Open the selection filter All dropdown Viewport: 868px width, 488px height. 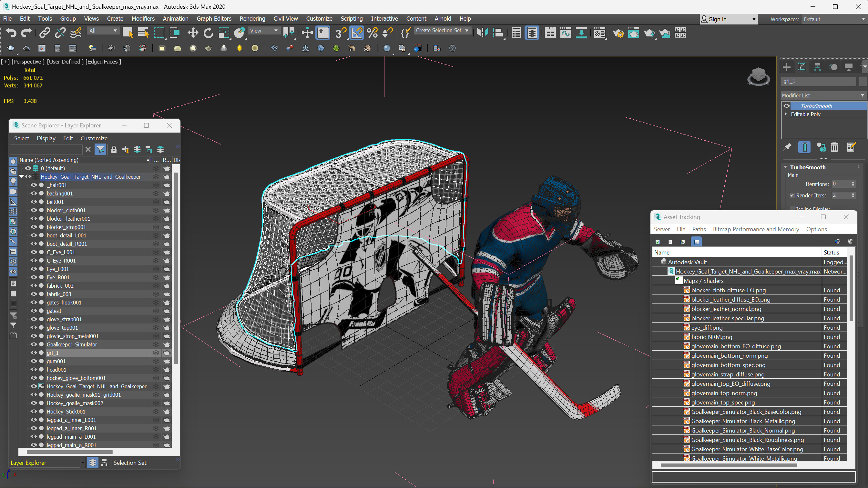click(103, 31)
